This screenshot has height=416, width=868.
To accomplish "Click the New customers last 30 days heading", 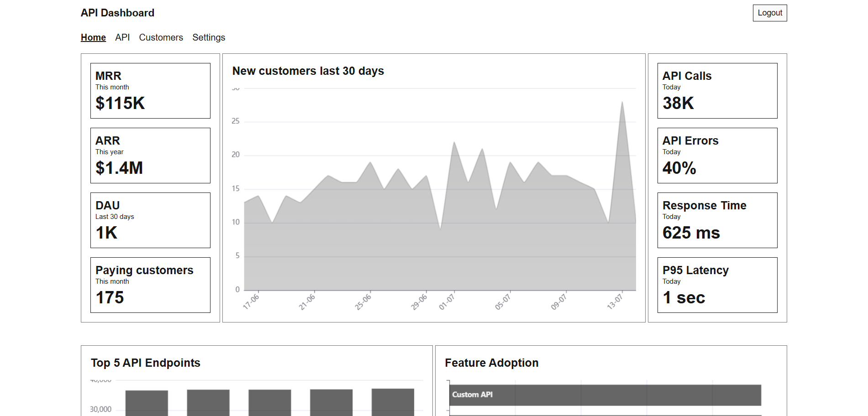I will 308,71.
